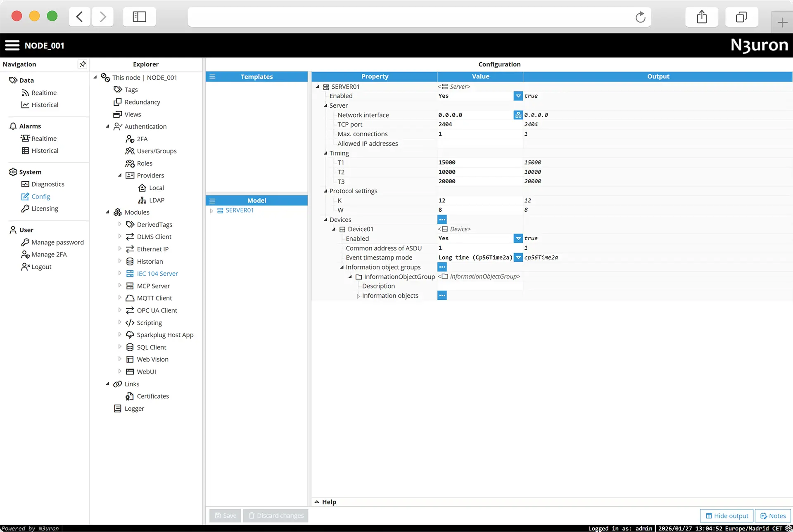Open the Event timestamp mode dropdown
The width and height of the screenshot is (793, 532).
point(518,258)
